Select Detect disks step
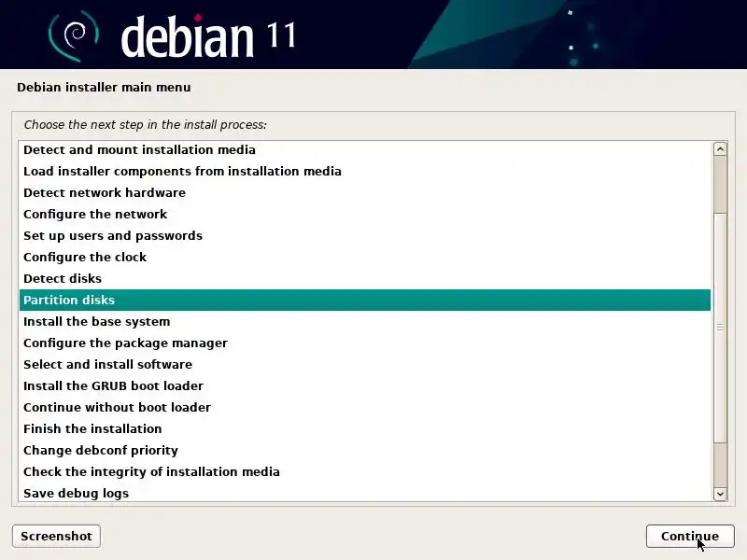747x560 pixels. pos(365,278)
